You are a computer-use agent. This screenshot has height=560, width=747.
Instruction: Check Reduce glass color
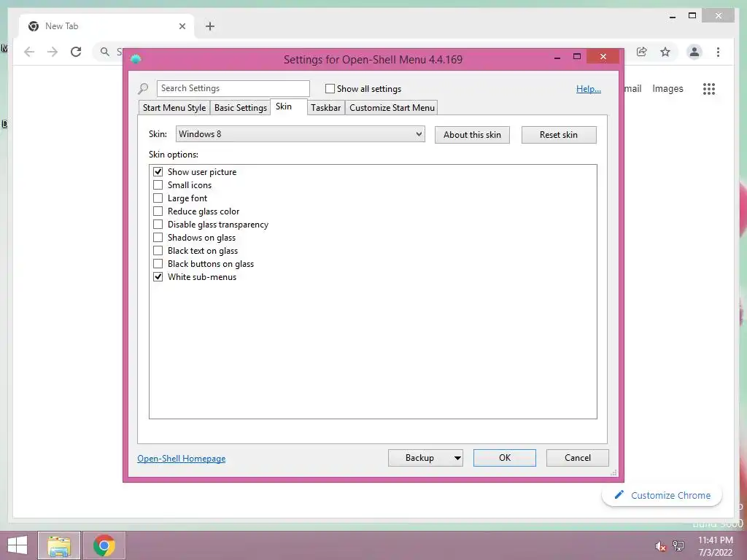pyautogui.click(x=158, y=211)
